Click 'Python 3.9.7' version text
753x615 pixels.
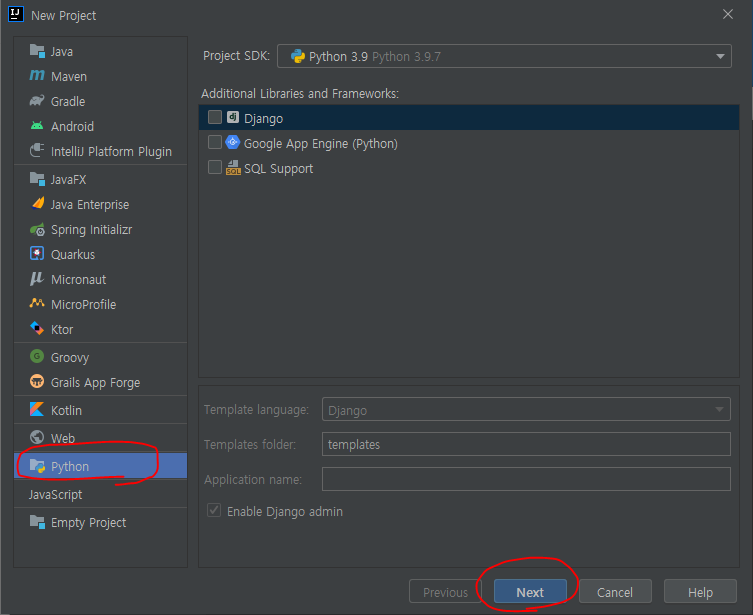click(x=406, y=57)
